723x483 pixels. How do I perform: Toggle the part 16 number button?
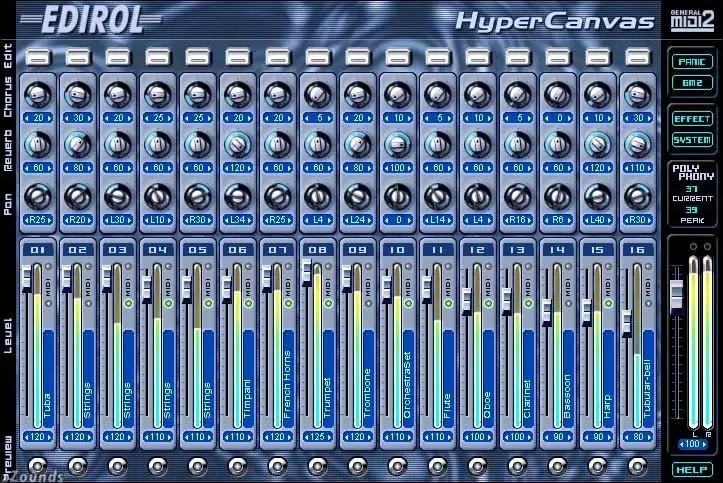click(638, 250)
